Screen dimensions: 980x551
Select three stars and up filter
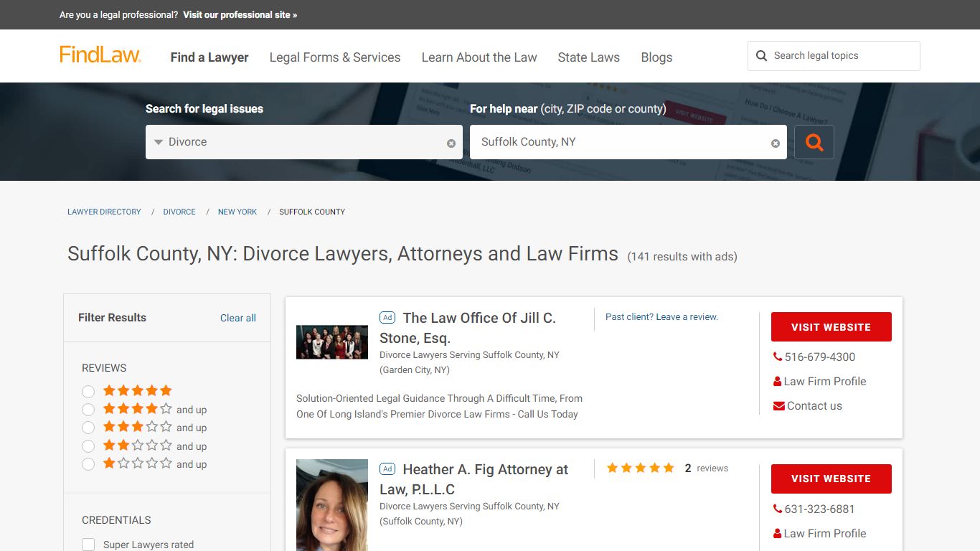tap(88, 428)
